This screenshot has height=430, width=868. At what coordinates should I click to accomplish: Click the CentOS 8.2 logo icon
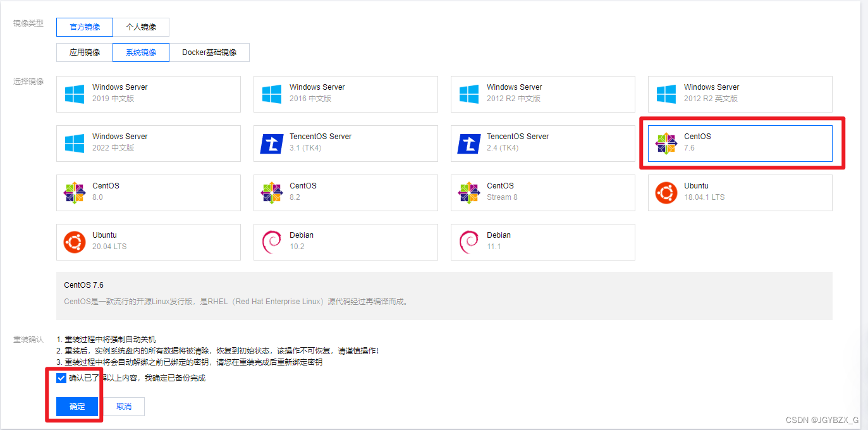pos(271,193)
